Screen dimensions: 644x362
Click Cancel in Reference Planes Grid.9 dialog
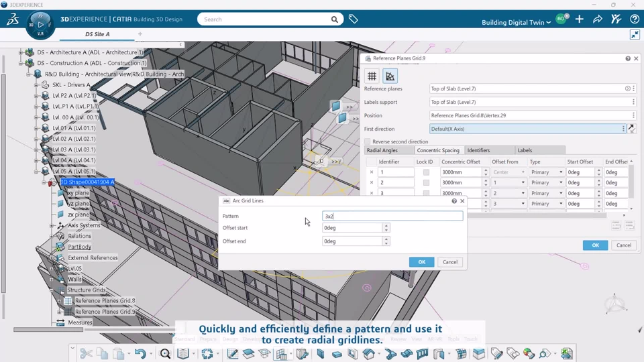pyautogui.click(x=623, y=245)
